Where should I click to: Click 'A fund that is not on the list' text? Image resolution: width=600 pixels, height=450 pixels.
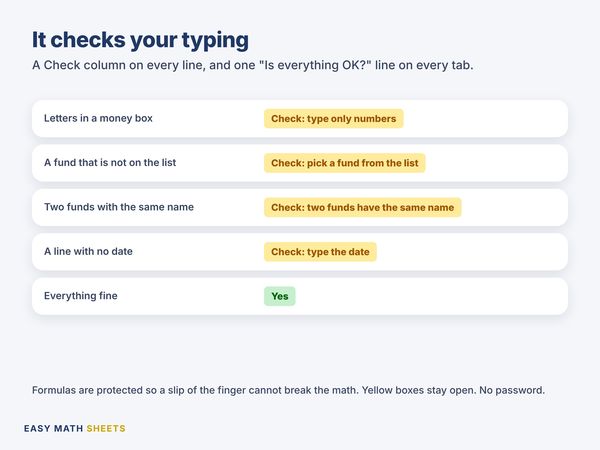[x=110, y=163]
